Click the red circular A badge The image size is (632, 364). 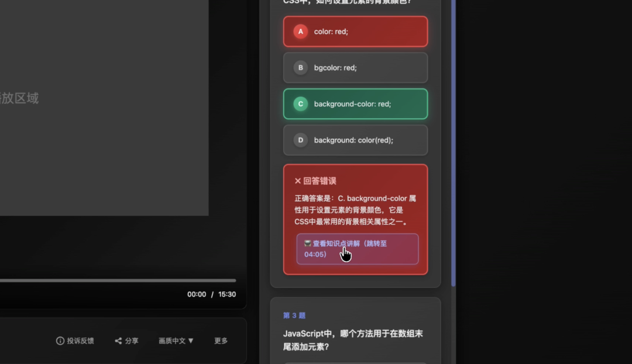300,32
